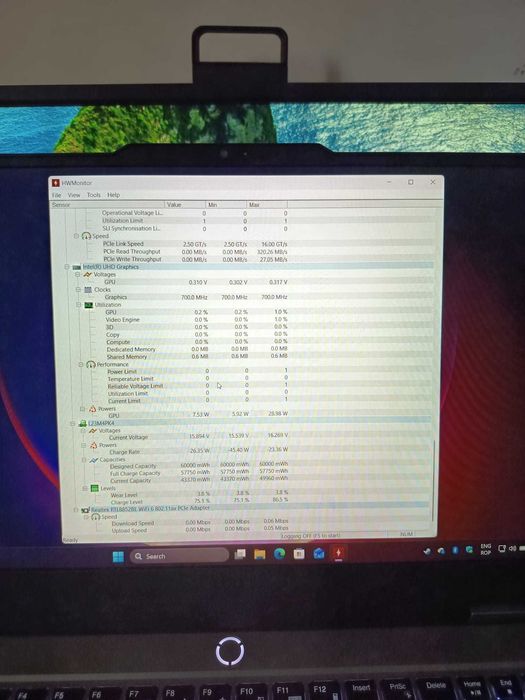Viewport: 525px width, 700px height.
Task: Collapse the L23M4PK4 battery node
Action: [x=73, y=423]
